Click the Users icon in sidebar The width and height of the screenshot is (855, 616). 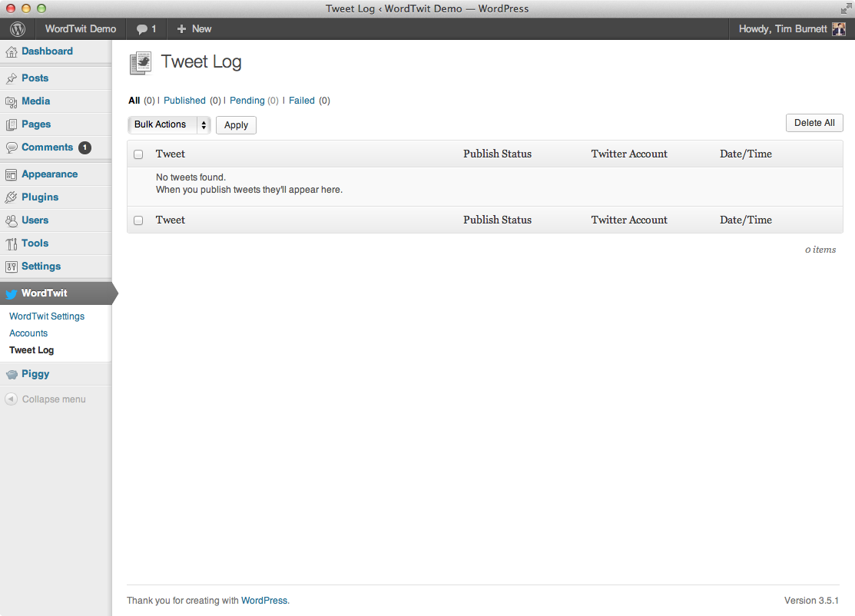point(12,220)
